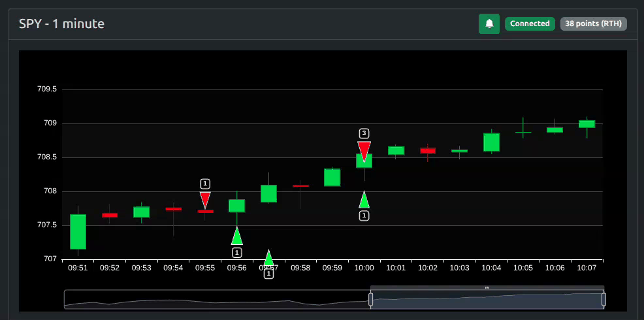Click the 38 points (RTH) badge
Screen dimensions: 644x320
[594, 24]
